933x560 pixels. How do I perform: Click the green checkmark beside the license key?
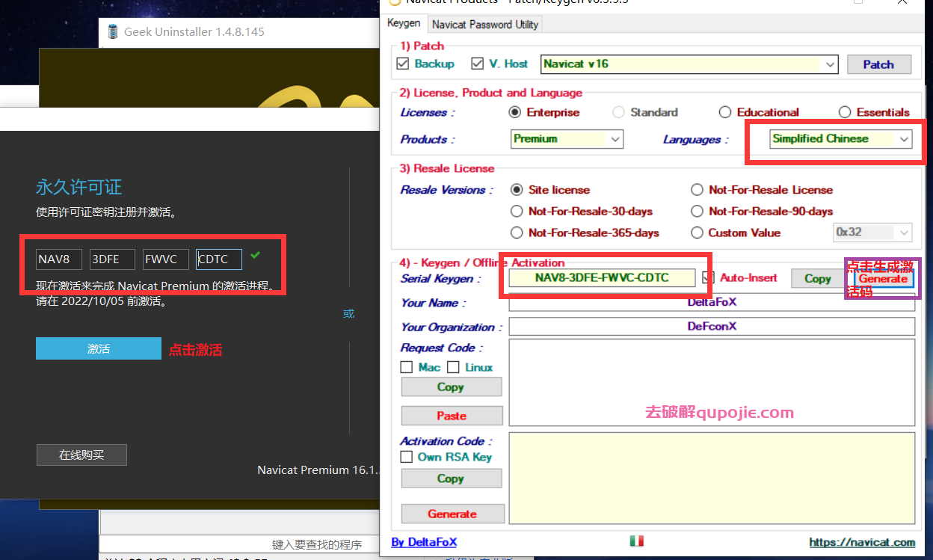(256, 256)
